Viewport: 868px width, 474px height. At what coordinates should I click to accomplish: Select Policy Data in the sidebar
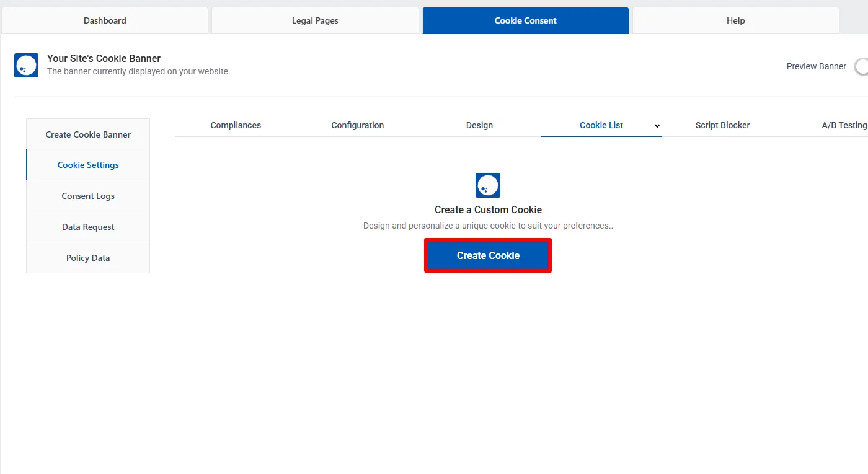click(x=87, y=258)
